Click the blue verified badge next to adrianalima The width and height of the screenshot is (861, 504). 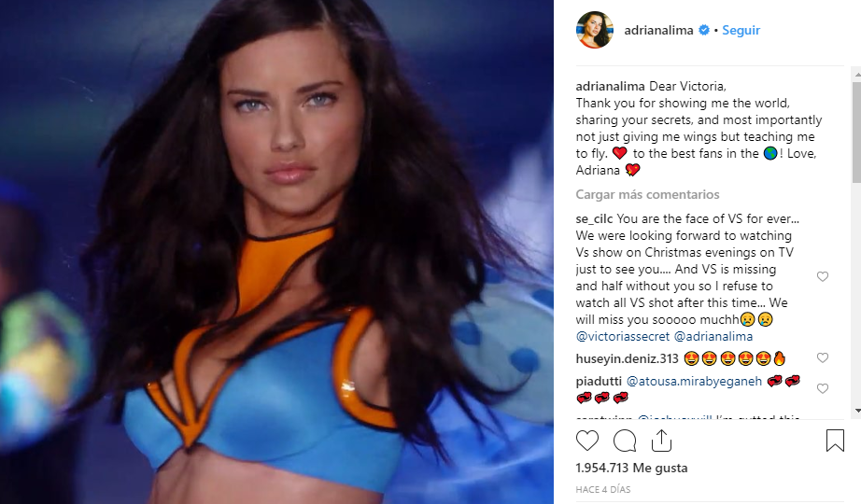[704, 30]
